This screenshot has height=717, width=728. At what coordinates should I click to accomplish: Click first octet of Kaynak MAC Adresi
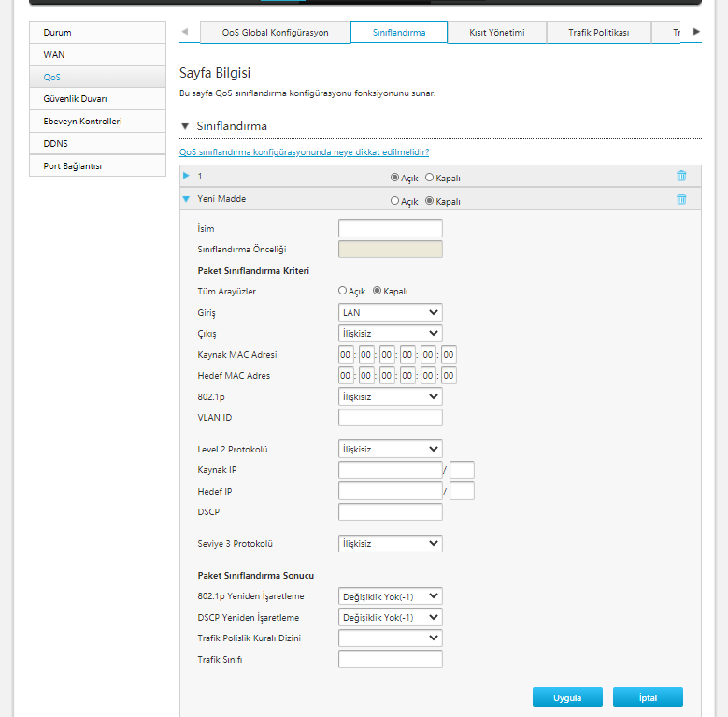click(x=346, y=355)
